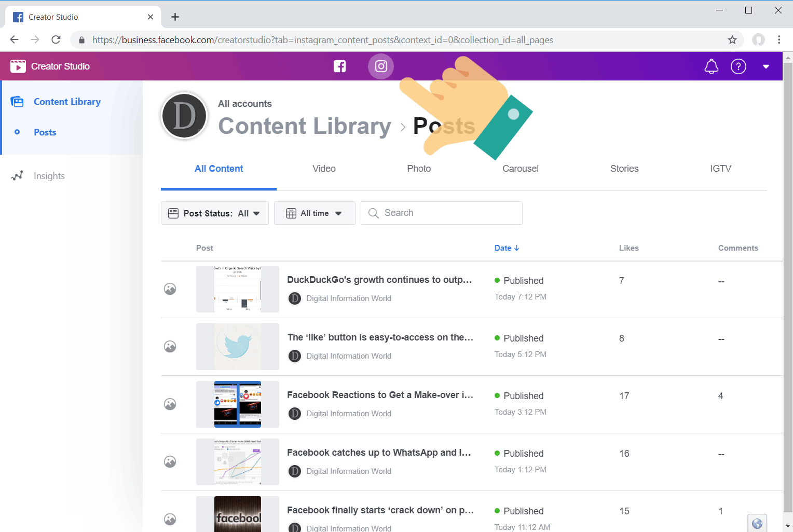Image resolution: width=793 pixels, height=532 pixels.
Task: Open the Facebook Reactions post thumbnail
Action: (238, 404)
